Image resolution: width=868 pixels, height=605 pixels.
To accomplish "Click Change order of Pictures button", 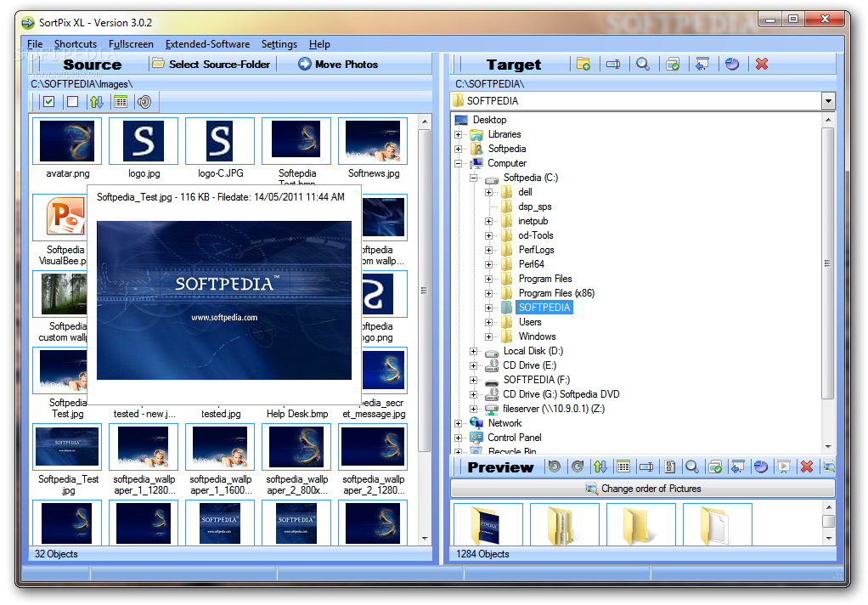I will [x=642, y=489].
